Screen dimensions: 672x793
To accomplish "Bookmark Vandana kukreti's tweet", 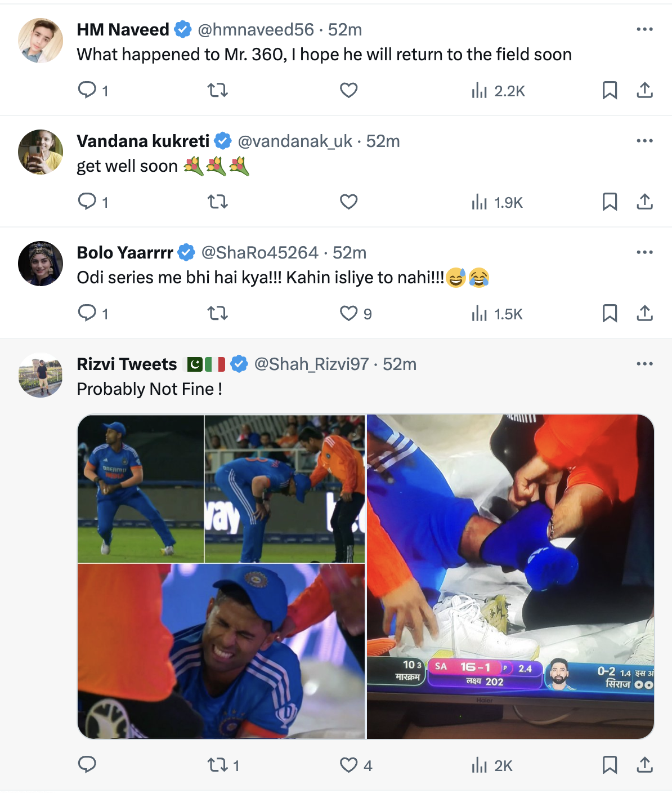I will coord(610,202).
